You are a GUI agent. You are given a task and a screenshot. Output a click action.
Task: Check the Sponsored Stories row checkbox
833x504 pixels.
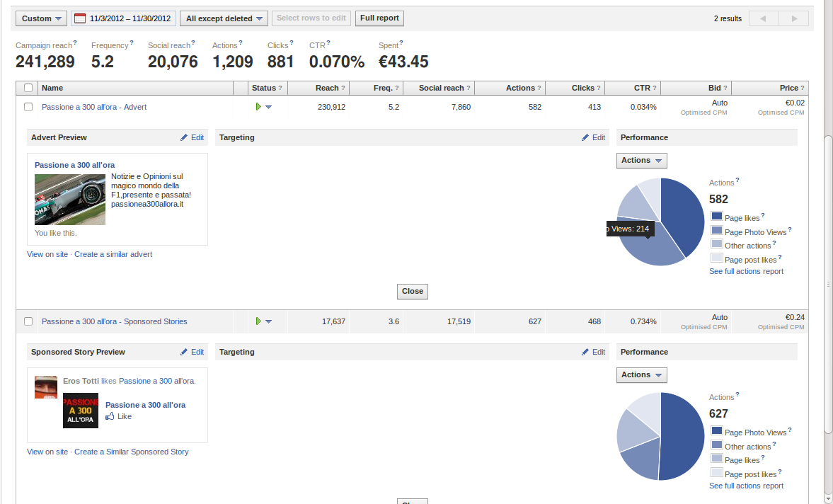coord(28,321)
